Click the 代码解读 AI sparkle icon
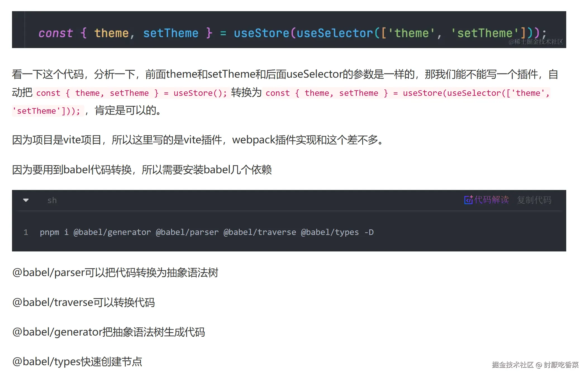The image size is (588, 378). coord(468,200)
